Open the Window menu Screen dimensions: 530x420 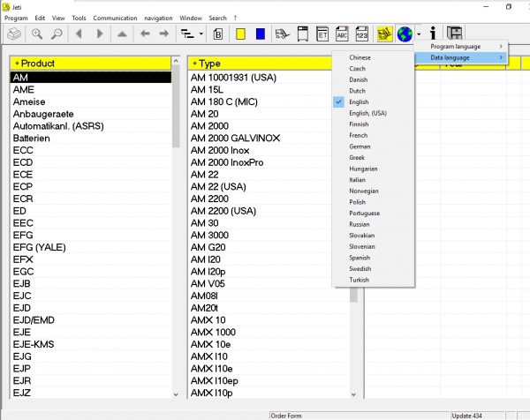tap(191, 18)
